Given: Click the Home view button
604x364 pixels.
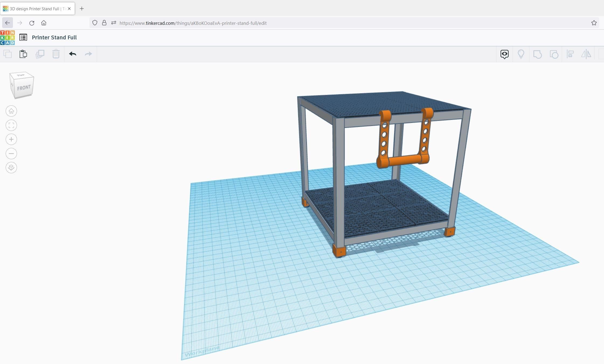Looking at the screenshot, I should 11,111.
